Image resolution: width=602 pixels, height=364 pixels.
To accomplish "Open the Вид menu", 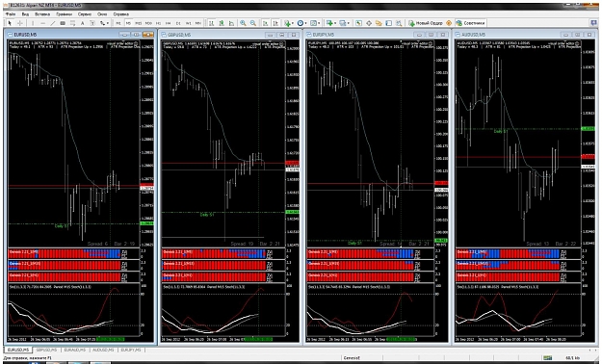I will pos(25,13).
